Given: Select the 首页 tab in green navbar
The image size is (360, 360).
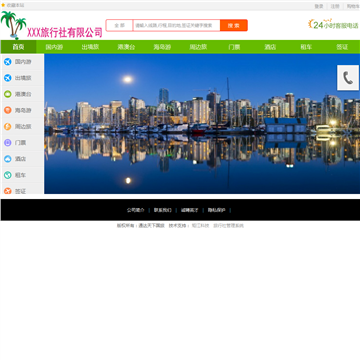Looking at the screenshot, I should (18, 47).
